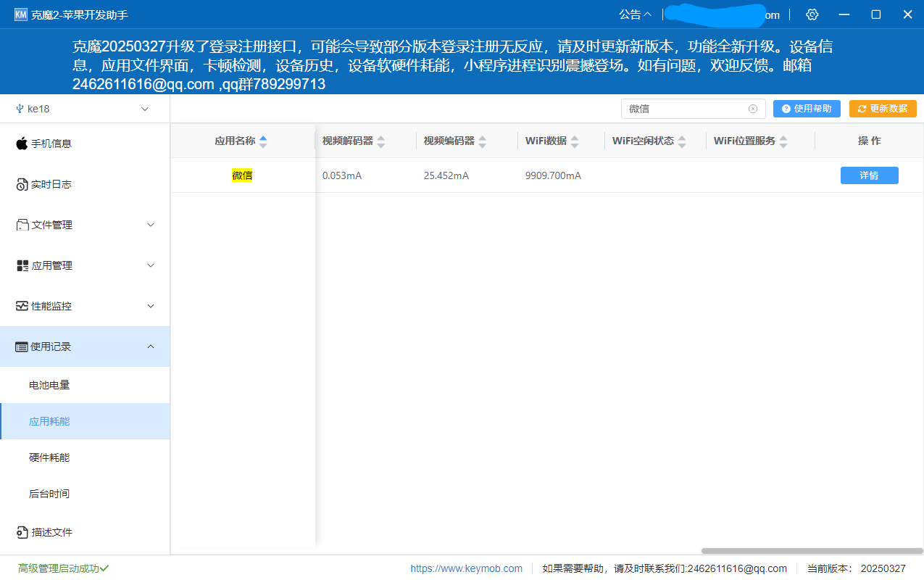Expand the 文件管理 chevron
Viewport: 924px width, 580px height.
pos(151,225)
